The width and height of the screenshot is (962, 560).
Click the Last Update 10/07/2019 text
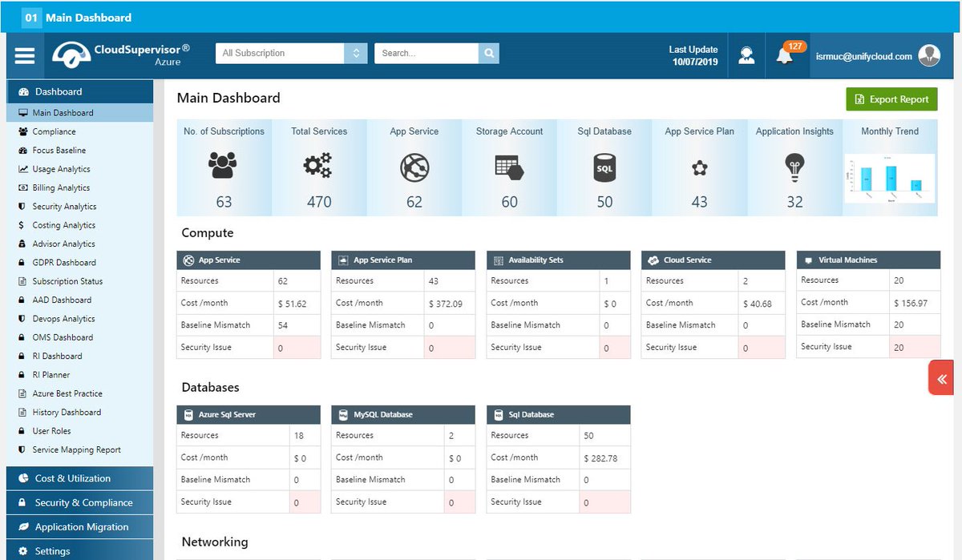pyautogui.click(x=695, y=55)
